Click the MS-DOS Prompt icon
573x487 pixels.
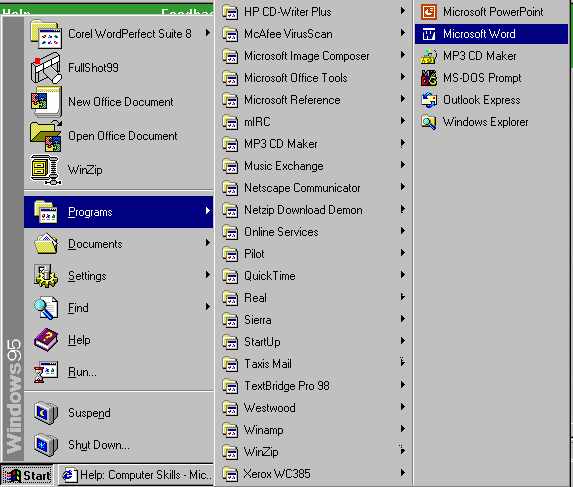(429, 78)
